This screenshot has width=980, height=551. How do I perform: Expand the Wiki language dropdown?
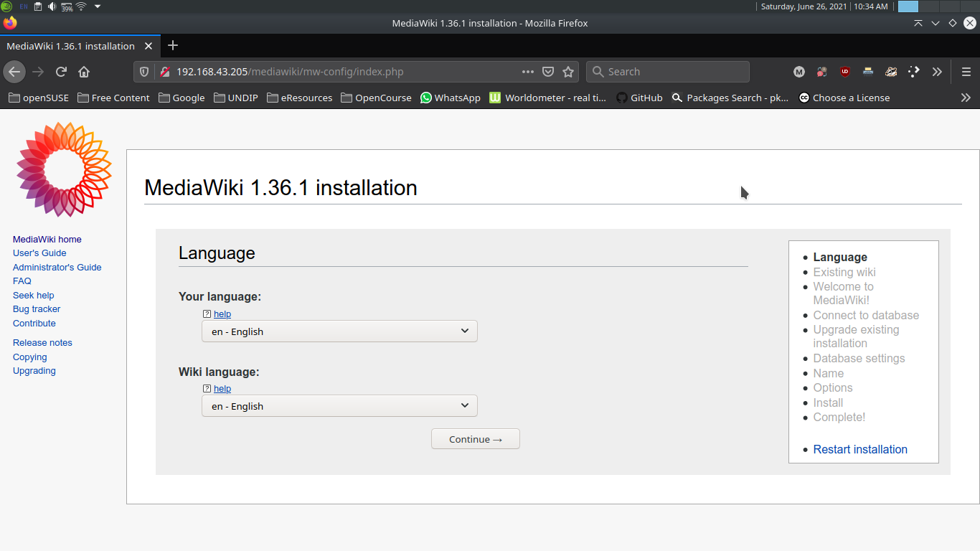[339, 406]
